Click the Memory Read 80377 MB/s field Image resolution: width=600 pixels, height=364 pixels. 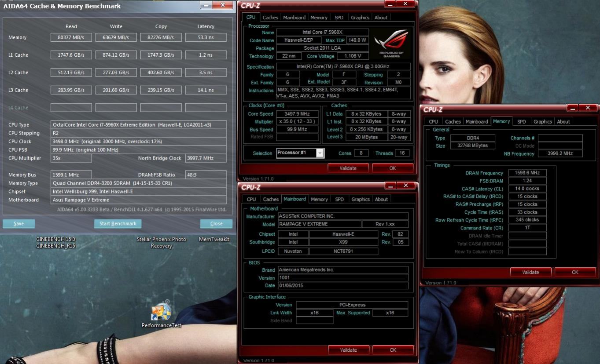[x=71, y=37]
